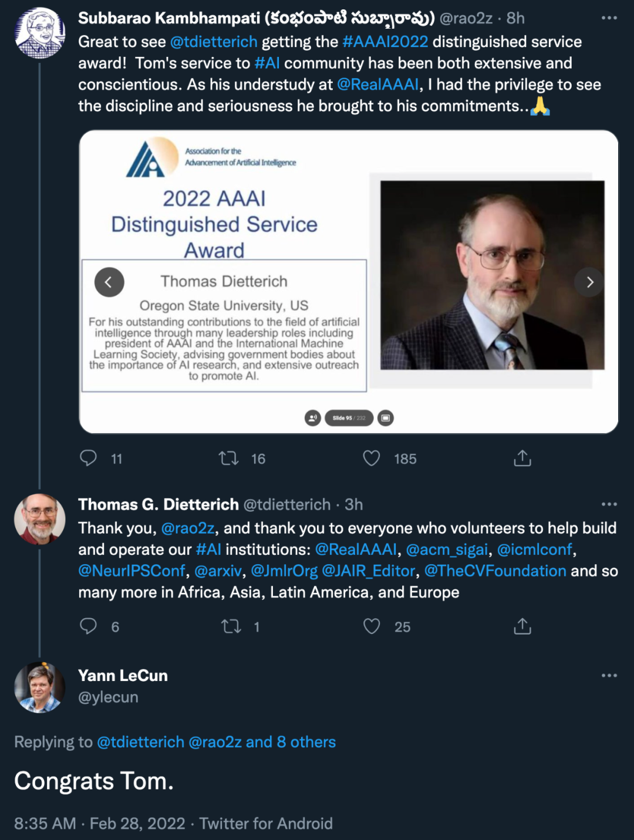Like the tweet with 185 likes
Screen dimensions: 634x840
tap(372, 458)
